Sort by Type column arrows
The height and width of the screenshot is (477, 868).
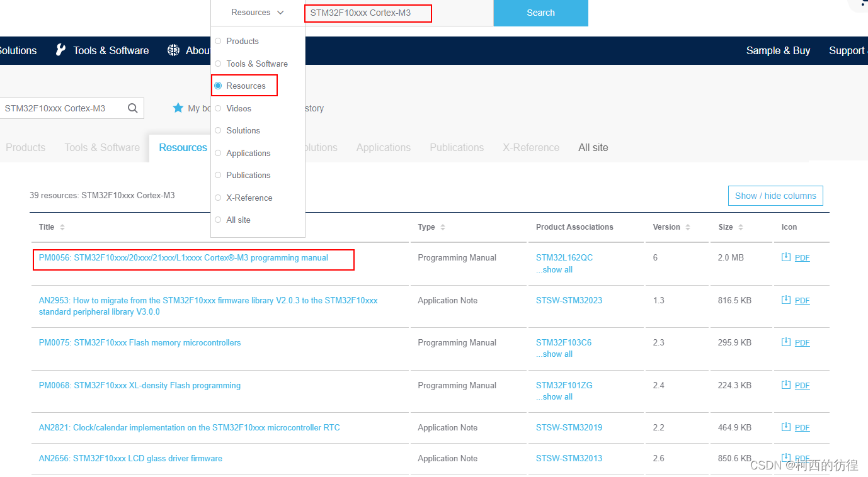click(443, 227)
